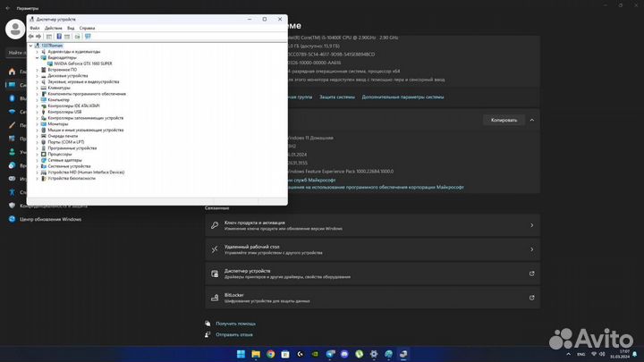Click the Копировать button
Screen dimensions: 644x362
click(504, 119)
